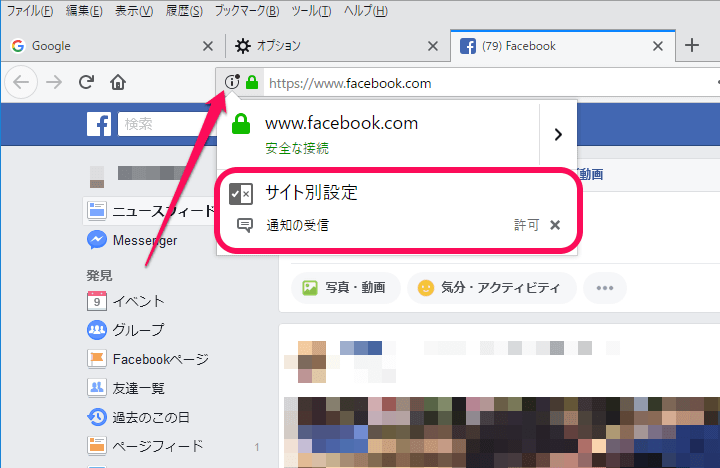Switch to the Google tab
Viewport: 720px width, 468px height.
click(112, 46)
